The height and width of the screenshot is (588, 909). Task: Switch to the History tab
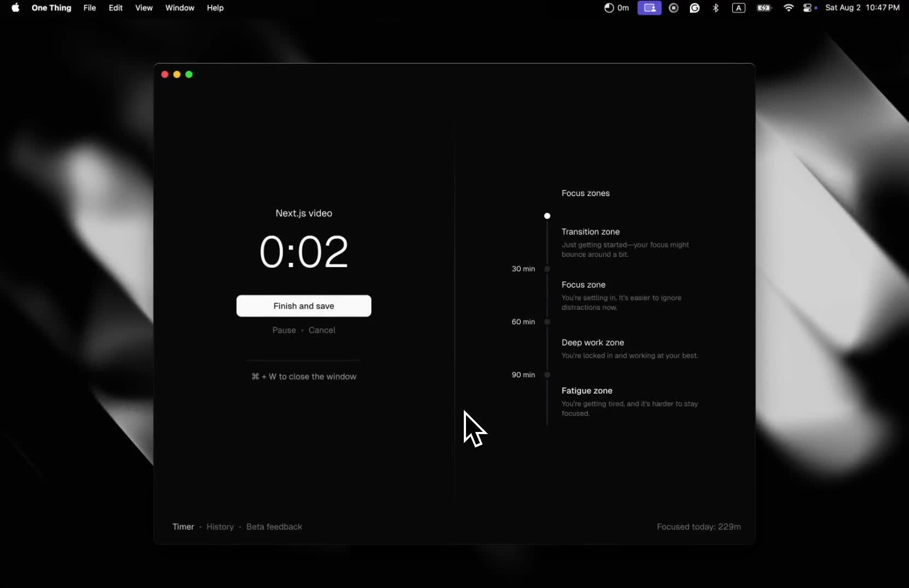pyautogui.click(x=220, y=527)
